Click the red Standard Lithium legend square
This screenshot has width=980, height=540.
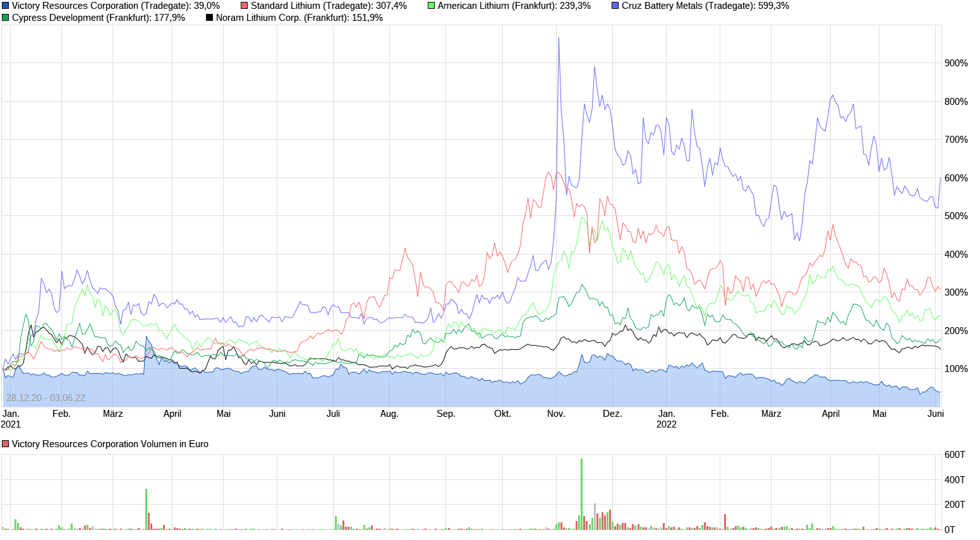(x=244, y=5)
